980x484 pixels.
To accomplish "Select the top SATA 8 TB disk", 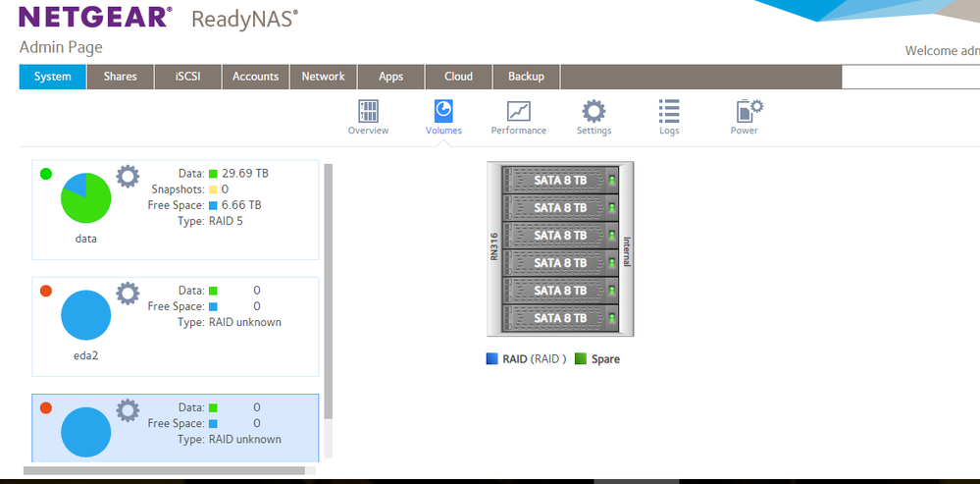I will pos(560,181).
